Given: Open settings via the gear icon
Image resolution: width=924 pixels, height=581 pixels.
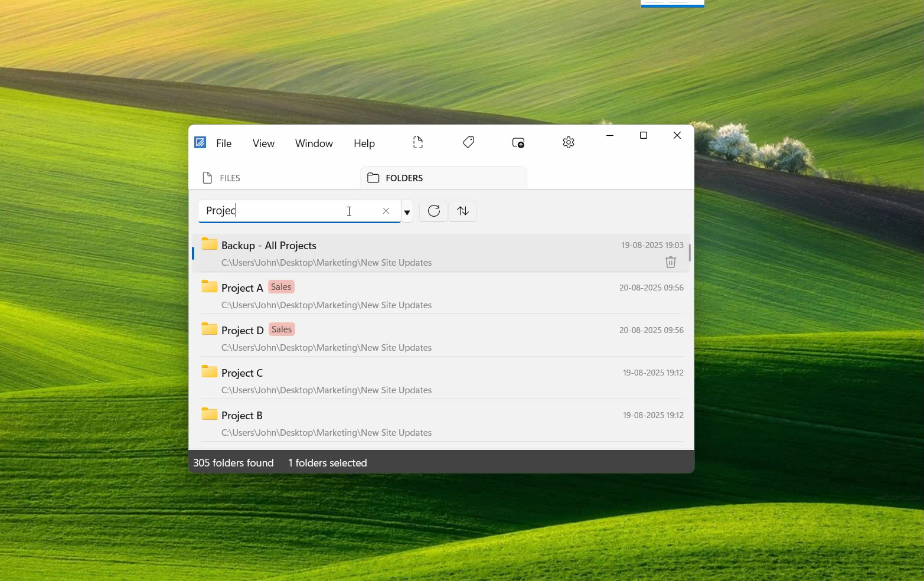Looking at the screenshot, I should (569, 143).
